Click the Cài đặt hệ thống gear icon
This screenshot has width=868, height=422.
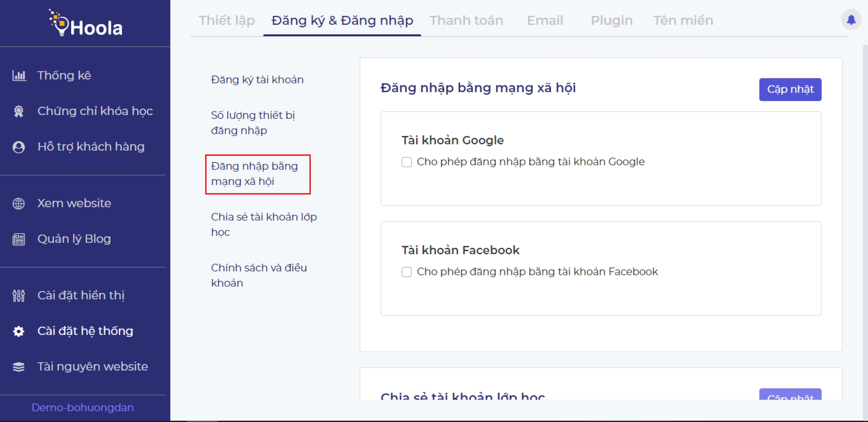click(x=18, y=331)
